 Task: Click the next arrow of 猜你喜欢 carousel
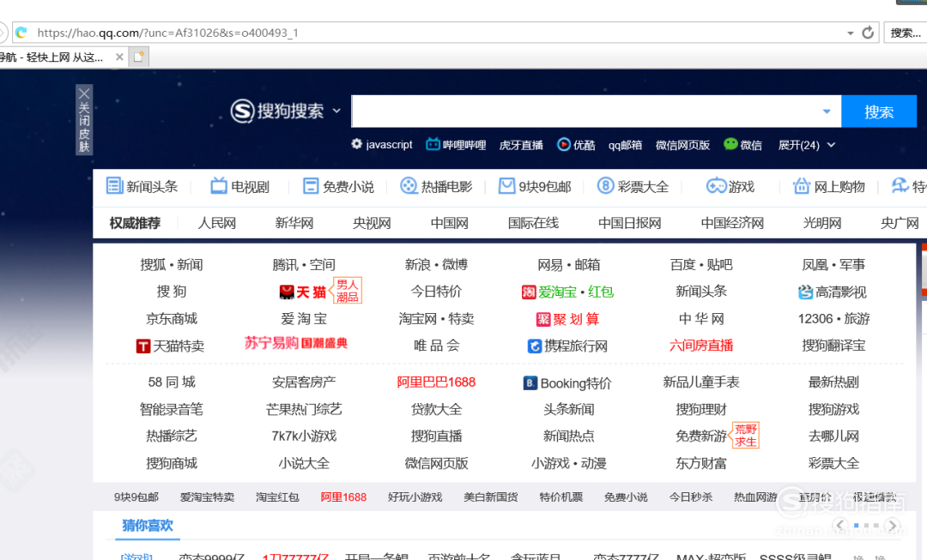pos(893,525)
